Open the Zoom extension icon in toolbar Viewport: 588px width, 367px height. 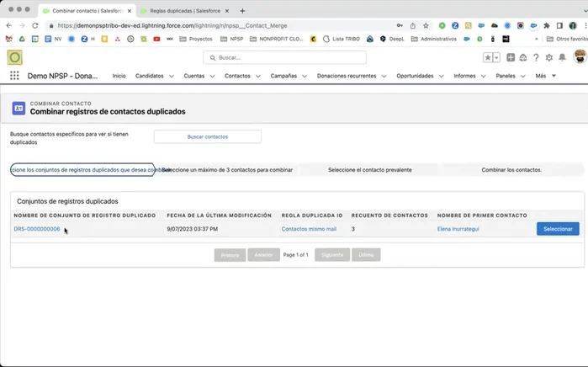[x=455, y=25]
